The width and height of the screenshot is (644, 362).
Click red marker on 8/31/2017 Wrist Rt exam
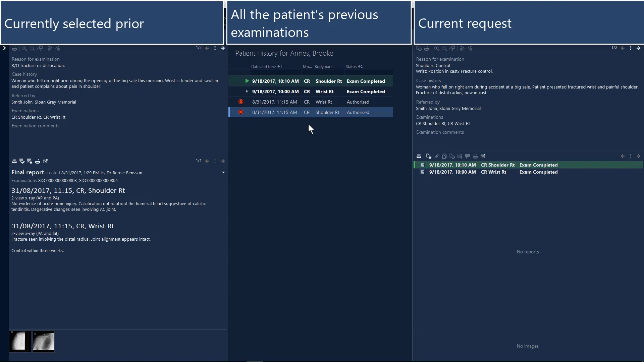[241, 102]
